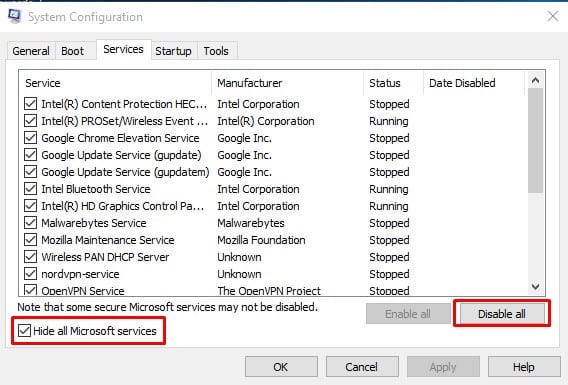Uncheck the Intel Bluetooth Service checkbox
The height and width of the screenshot is (385, 568).
point(30,189)
